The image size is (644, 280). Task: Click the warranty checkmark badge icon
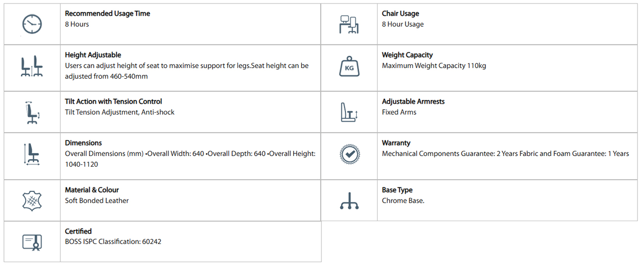click(349, 154)
